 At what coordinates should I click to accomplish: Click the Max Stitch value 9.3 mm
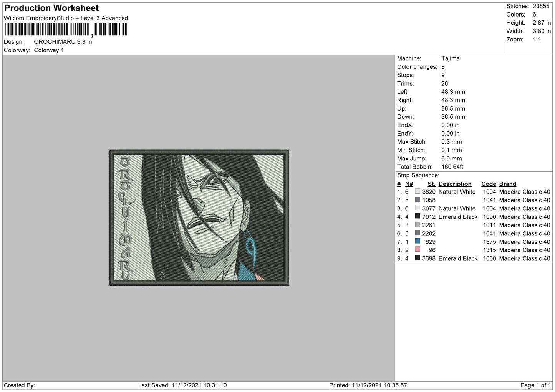tap(451, 142)
